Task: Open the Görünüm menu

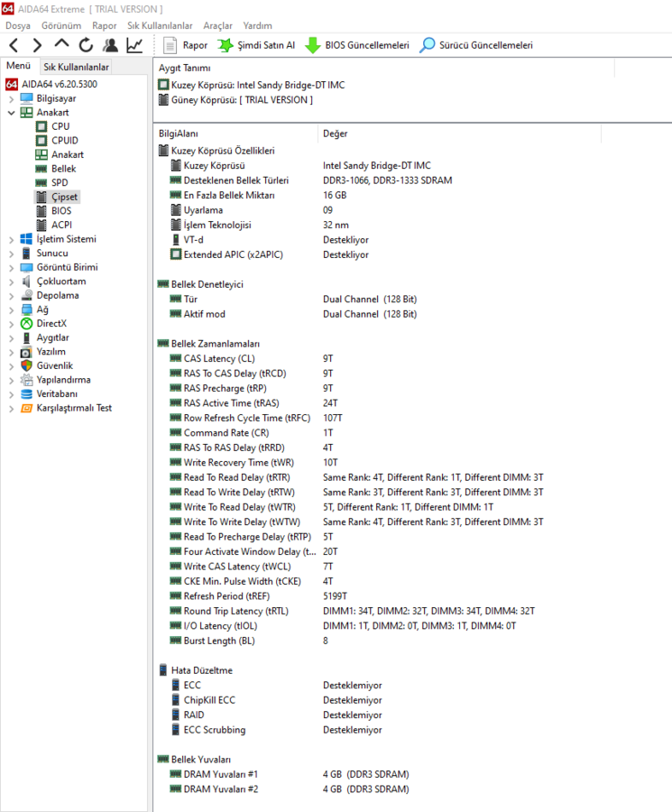Action: pos(61,25)
